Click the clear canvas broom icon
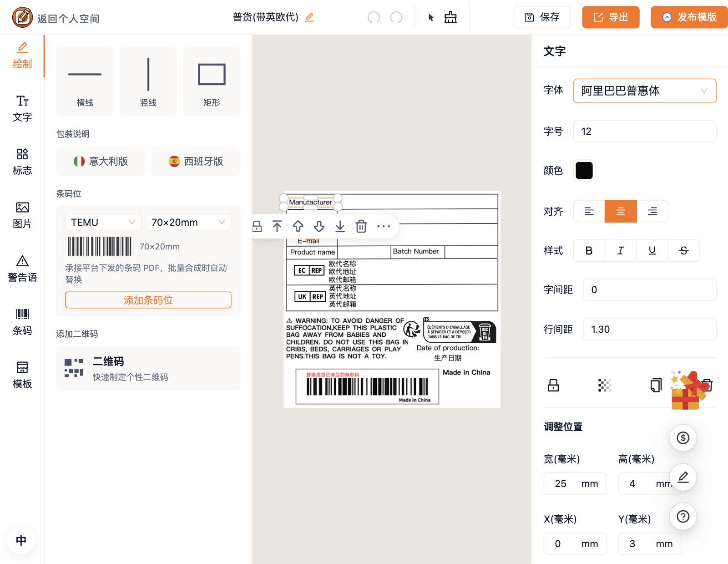 450,17
